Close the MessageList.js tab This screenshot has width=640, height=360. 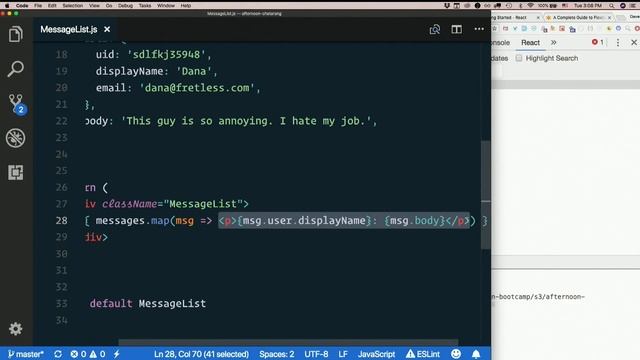107,29
